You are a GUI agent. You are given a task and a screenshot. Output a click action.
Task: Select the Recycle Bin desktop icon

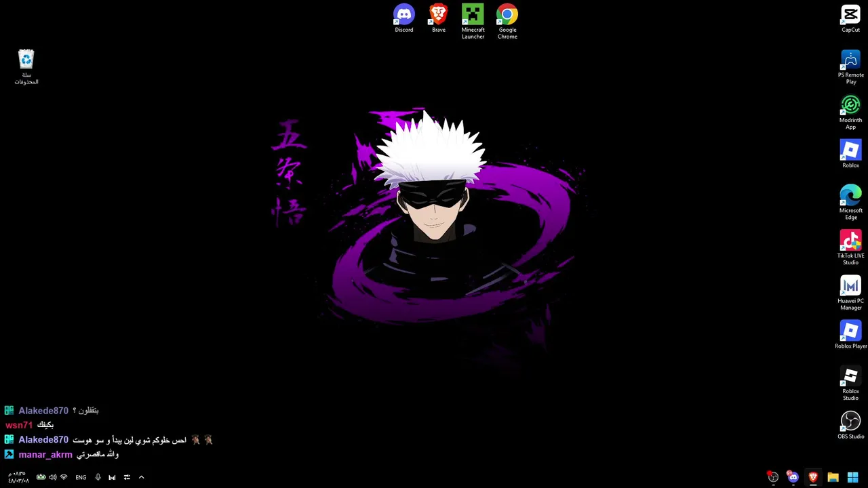coord(26,67)
